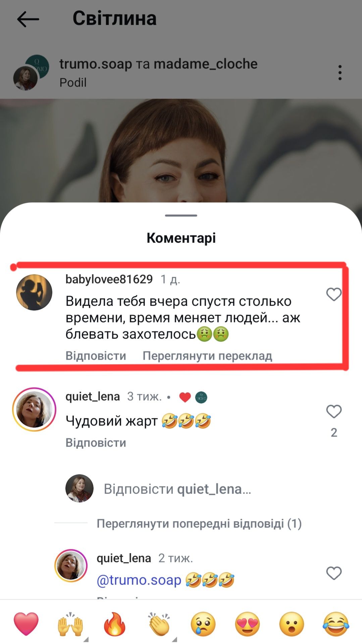362x644 pixels.
Task: Tap the @trumo.soap mention link
Action: point(139,580)
